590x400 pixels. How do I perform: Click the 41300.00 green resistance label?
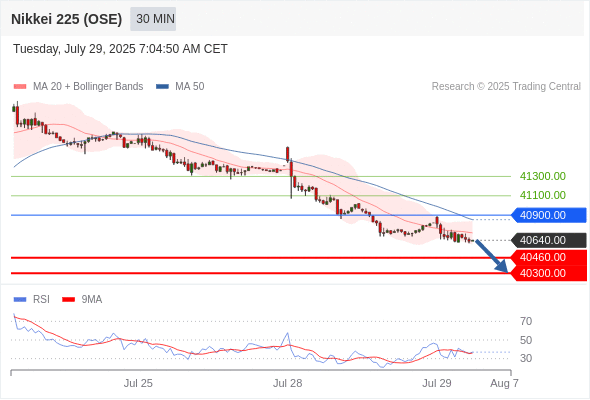tap(543, 176)
